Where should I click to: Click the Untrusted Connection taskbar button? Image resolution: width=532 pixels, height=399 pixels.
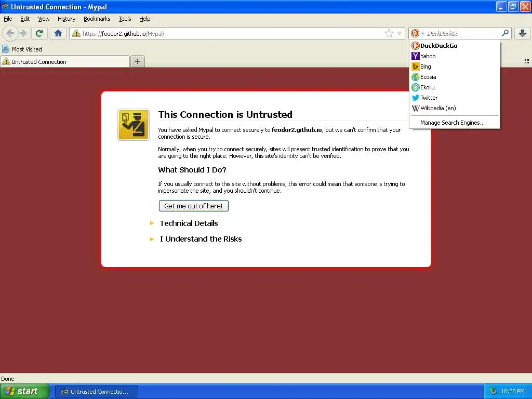(x=96, y=392)
